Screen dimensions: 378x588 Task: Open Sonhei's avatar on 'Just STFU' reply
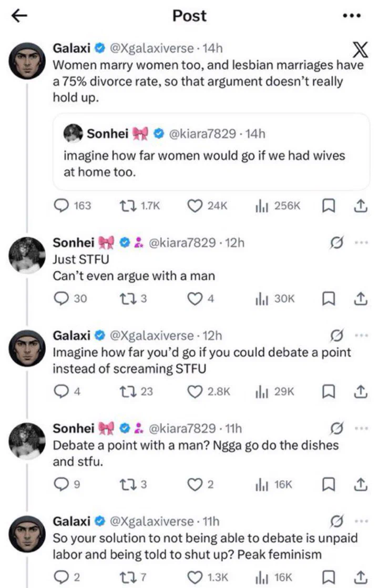pyautogui.click(x=27, y=255)
